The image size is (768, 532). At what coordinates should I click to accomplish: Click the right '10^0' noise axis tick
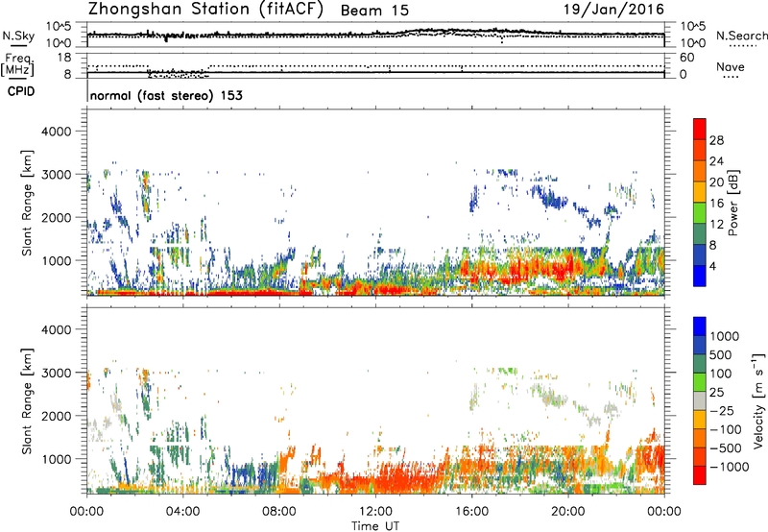(693, 43)
